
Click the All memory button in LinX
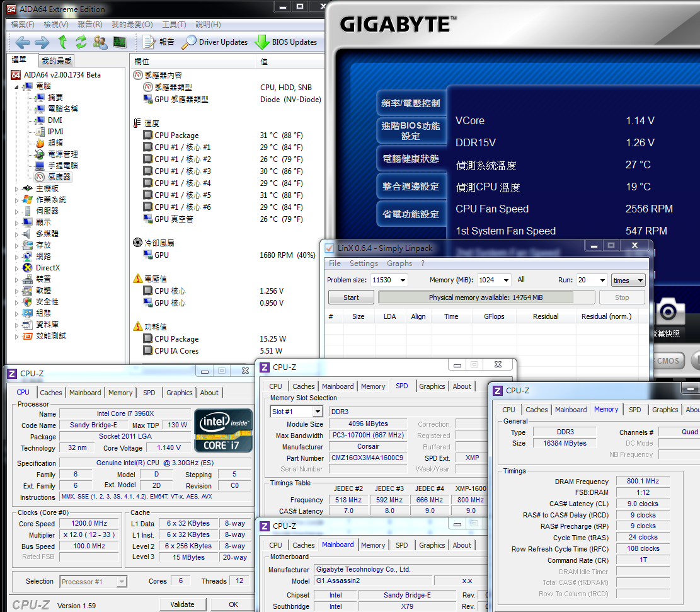(x=521, y=280)
